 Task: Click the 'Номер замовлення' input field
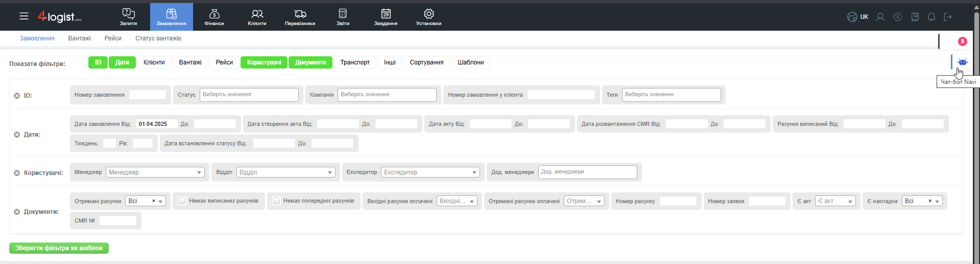click(x=148, y=95)
